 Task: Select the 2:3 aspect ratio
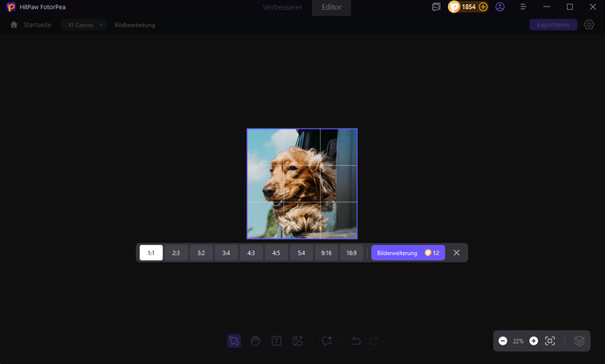[x=176, y=253]
